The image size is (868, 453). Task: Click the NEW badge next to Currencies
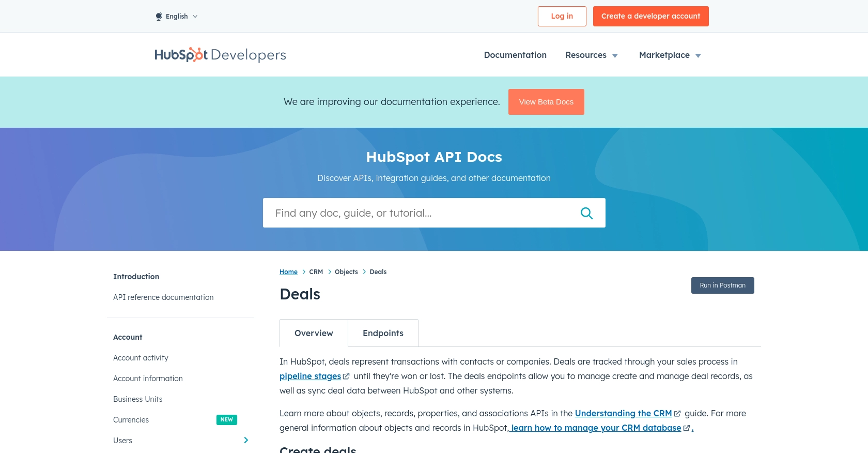pyautogui.click(x=227, y=420)
